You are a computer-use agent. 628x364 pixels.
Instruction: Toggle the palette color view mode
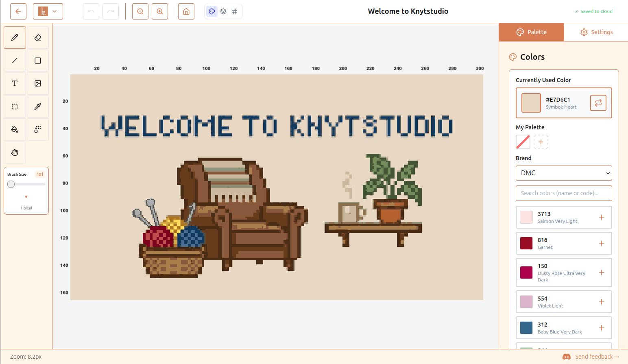[212, 11]
